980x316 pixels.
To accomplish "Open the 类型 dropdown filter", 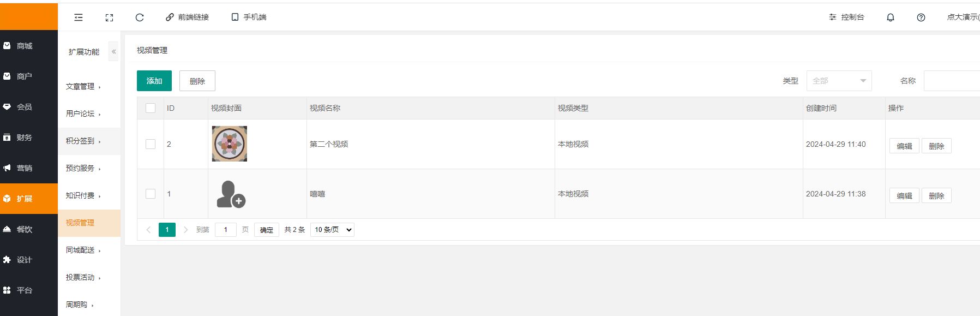I will (x=839, y=81).
